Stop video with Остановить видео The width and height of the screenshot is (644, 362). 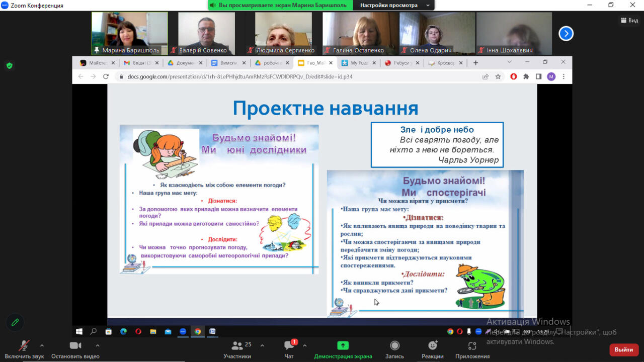click(x=75, y=349)
